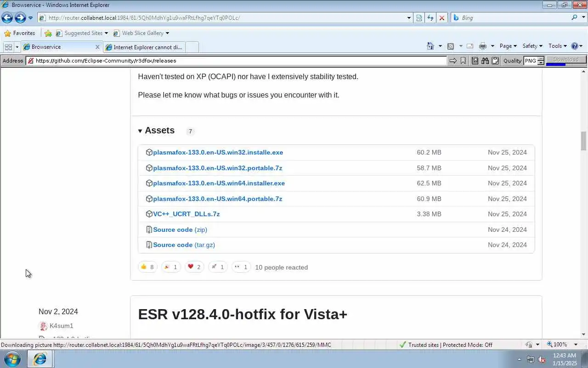Open the Page menu
588x368 pixels.
tap(508, 46)
